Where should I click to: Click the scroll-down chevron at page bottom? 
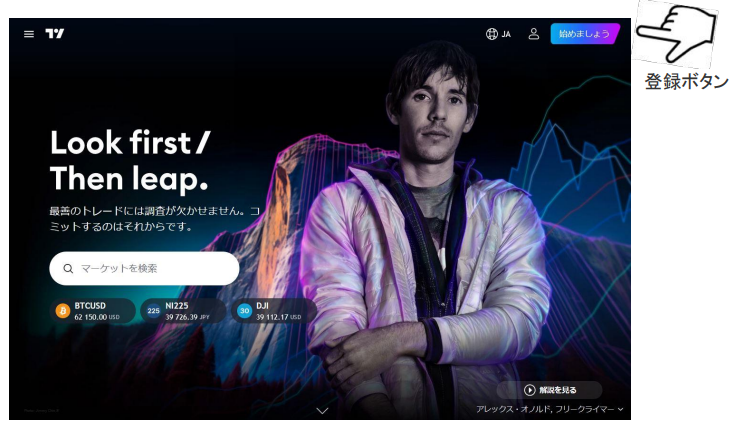(322, 411)
